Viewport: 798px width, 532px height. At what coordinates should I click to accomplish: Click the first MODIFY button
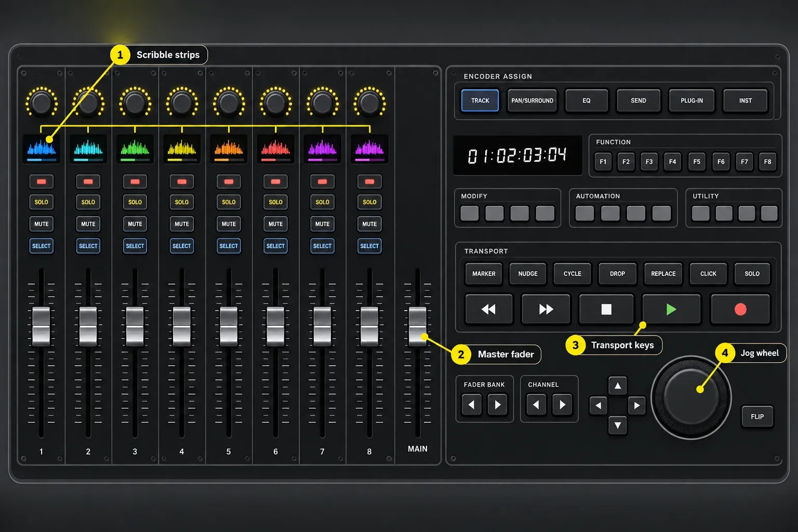click(x=469, y=213)
